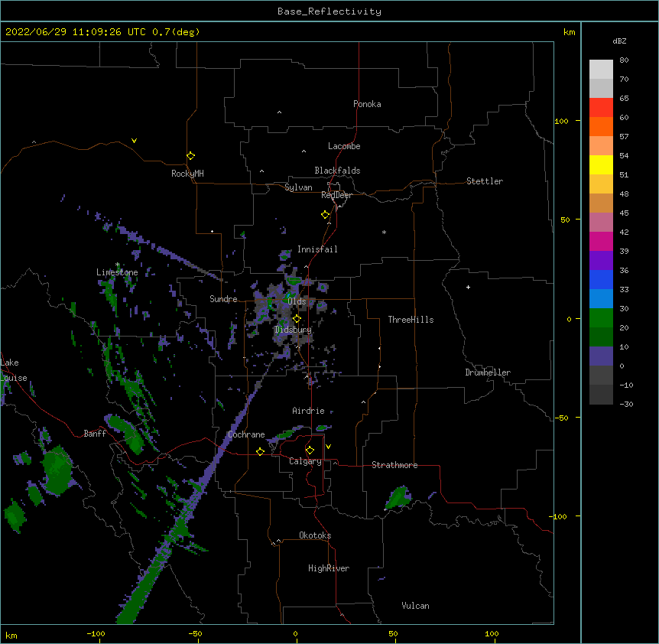Viewport: 659px width, 644px height.
Task: Click the Sylvan label
Action: point(298,187)
